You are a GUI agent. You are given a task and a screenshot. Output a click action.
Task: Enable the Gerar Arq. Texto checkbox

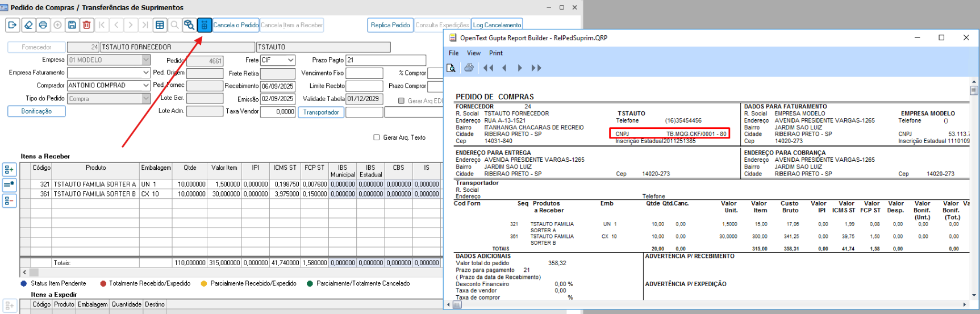tap(376, 137)
